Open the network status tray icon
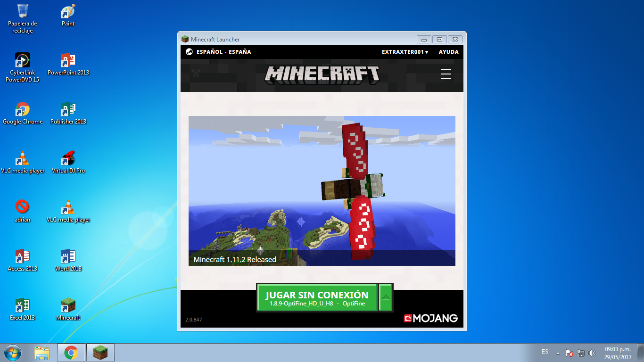The image size is (644, 362). coord(581,353)
